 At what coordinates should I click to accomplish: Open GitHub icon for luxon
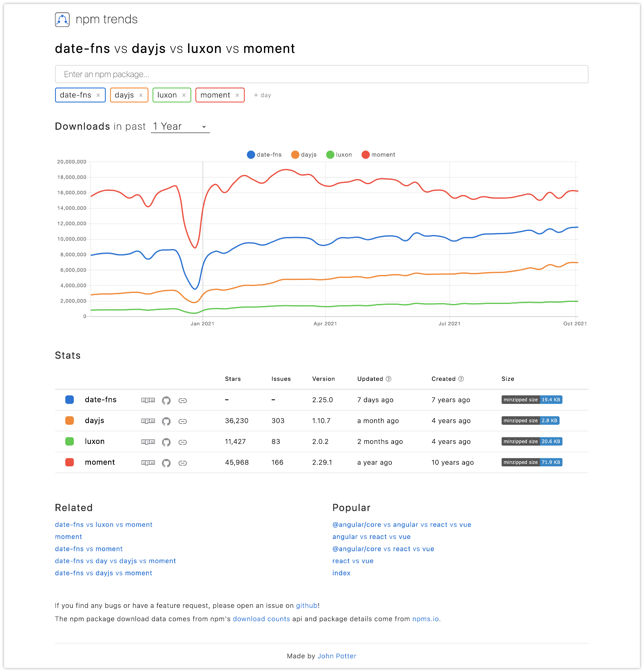[x=166, y=442]
